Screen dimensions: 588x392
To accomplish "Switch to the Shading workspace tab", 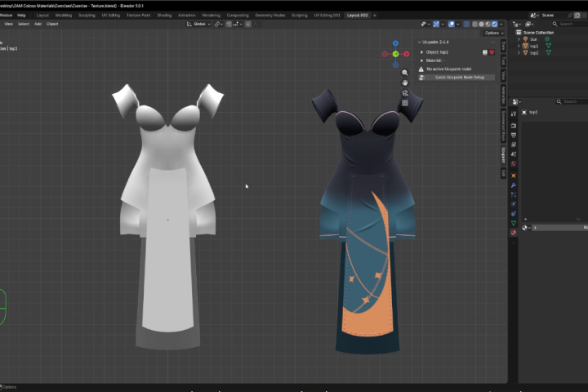I will (164, 16).
